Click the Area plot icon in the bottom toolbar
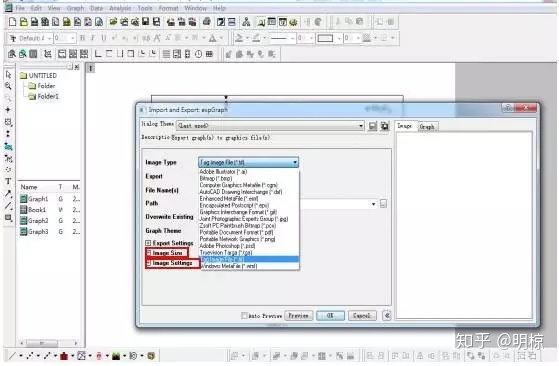 coord(116,355)
